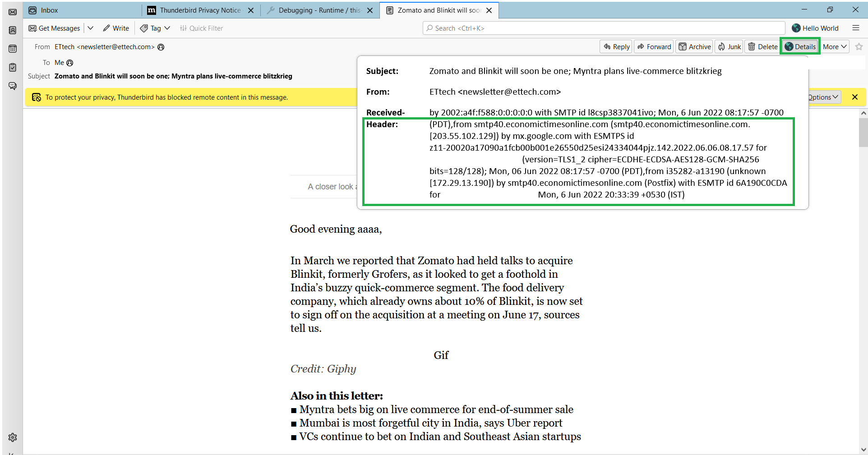Screen dimensions: 868x455
Task: Open the Address Book from the sidebar
Action: coord(13,30)
